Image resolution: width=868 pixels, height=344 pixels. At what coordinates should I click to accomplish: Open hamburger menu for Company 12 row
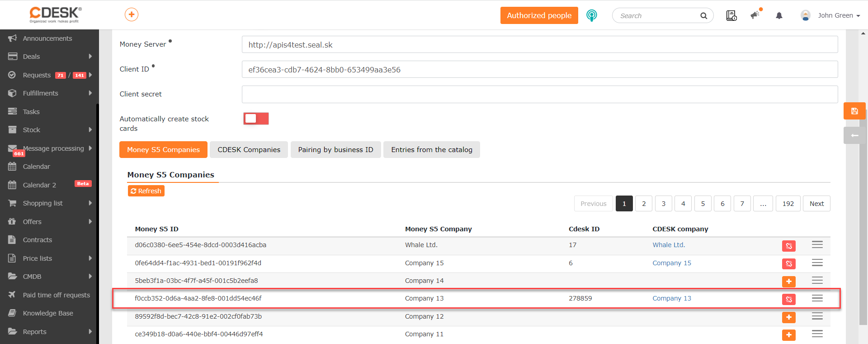pos(817,316)
